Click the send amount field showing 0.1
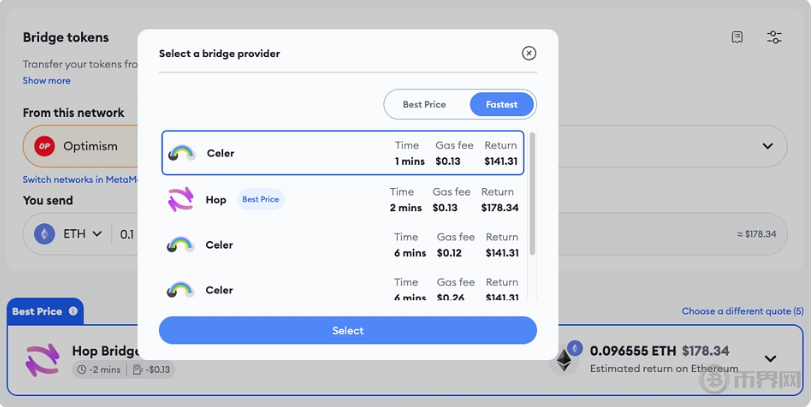The height and width of the screenshot is (407, 812). 127,235
